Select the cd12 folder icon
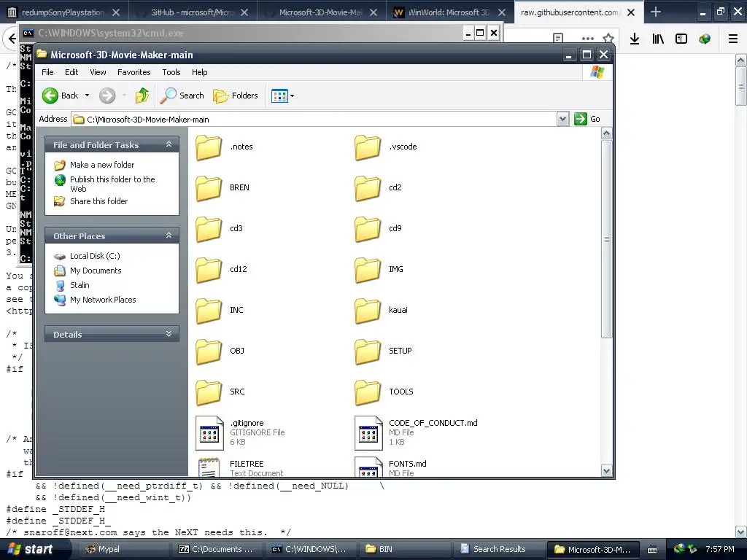This screenshot has width=747, height=560. pos(209,270)
